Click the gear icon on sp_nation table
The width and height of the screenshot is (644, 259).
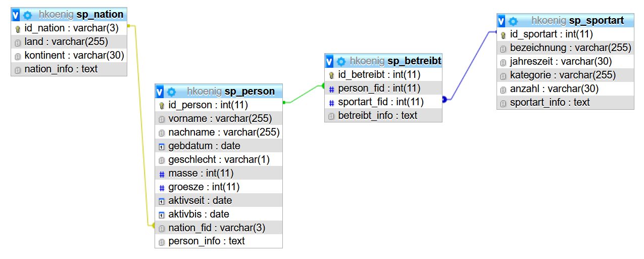coord(27,15)
